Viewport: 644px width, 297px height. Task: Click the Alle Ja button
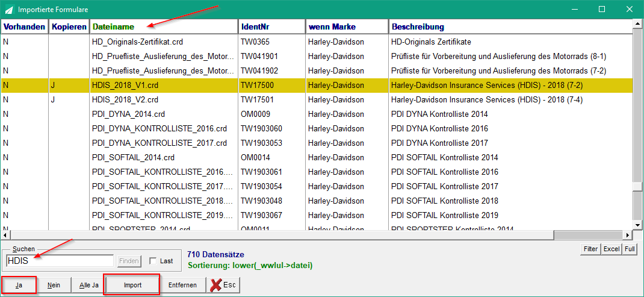click(88, 285)
